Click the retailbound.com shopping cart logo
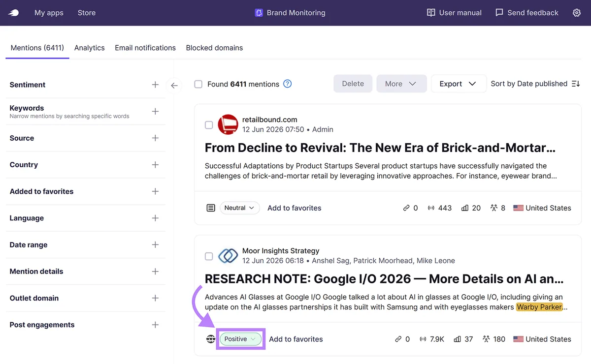 point(228,124)
